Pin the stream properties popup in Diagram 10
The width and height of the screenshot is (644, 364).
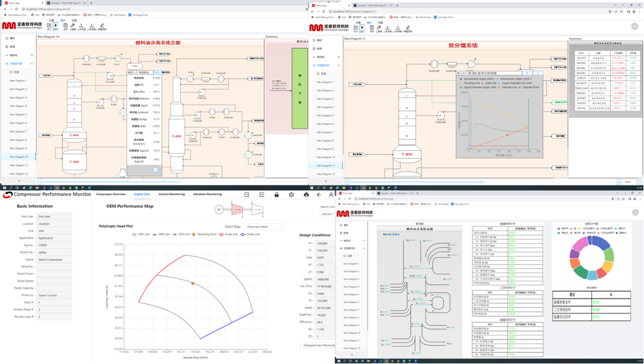click(156, 72)
